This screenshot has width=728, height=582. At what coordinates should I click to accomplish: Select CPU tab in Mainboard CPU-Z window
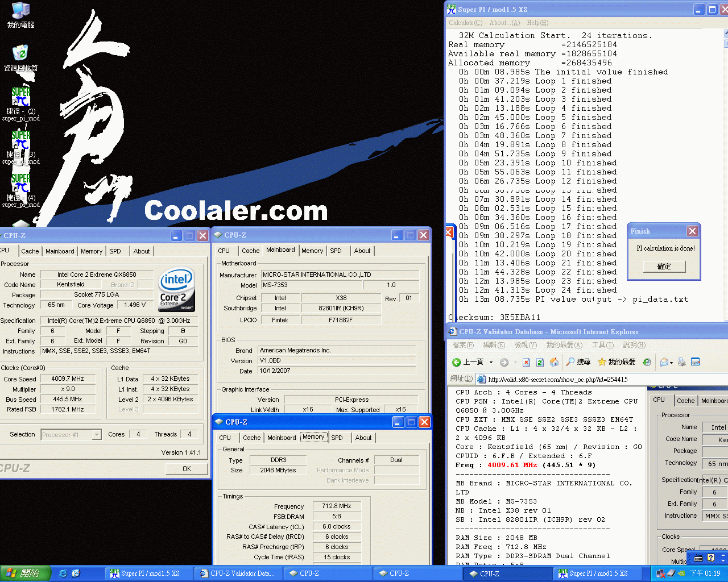pyautogui.click(x=224, y=251)
